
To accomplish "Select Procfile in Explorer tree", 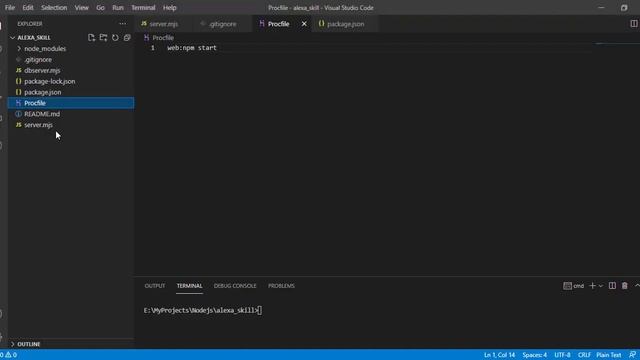I will click(71, 103).
